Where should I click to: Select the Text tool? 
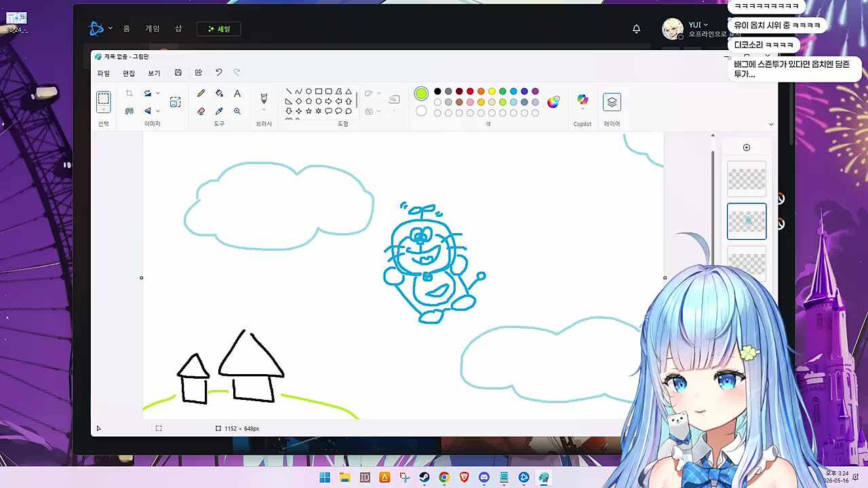tap(237, 94)
